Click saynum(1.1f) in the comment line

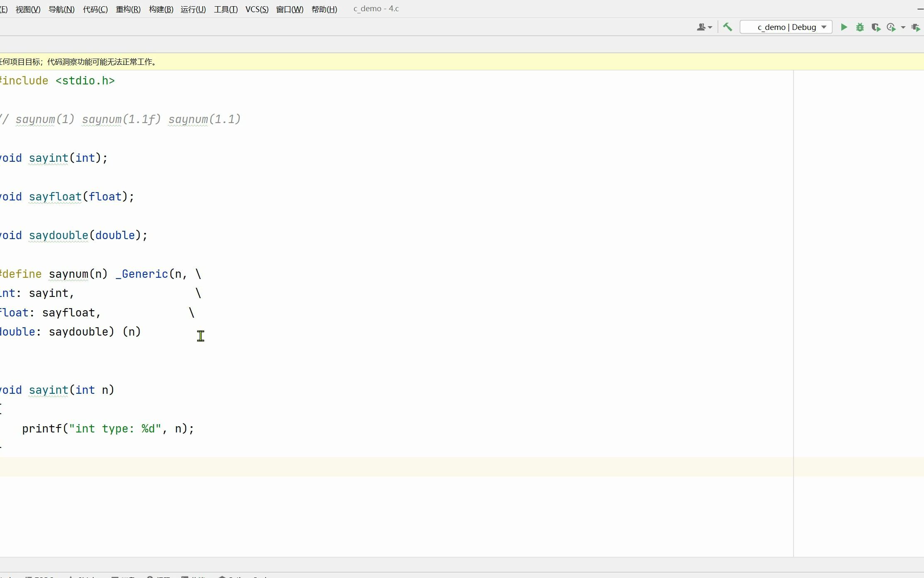pyautogui.click(x=121, y=119)
